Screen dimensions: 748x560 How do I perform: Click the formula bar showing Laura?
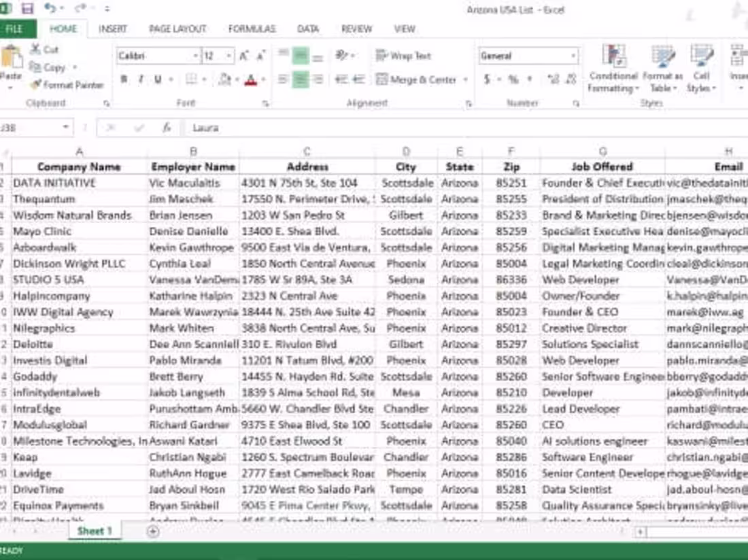click(x=465, y=128)
